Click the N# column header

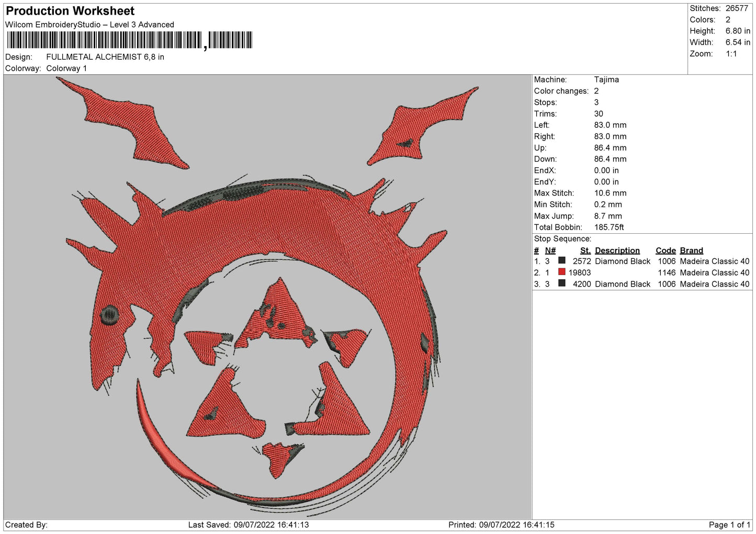[x=550, y=251]
